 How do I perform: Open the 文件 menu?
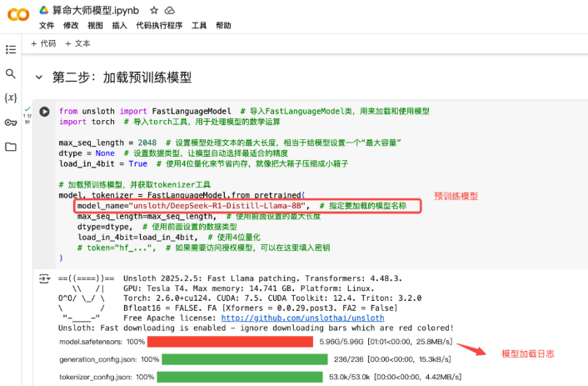pyautogui.click(x=47, y=26)
